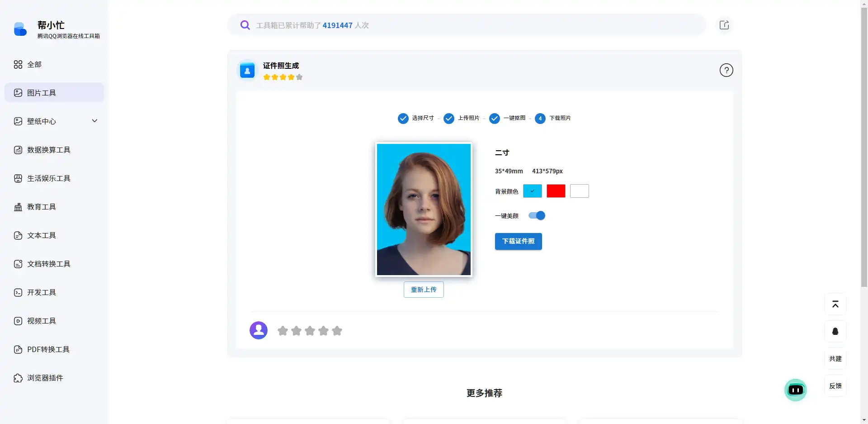Click the 二寸 size label
868x424 pixels.
[502, 152]
